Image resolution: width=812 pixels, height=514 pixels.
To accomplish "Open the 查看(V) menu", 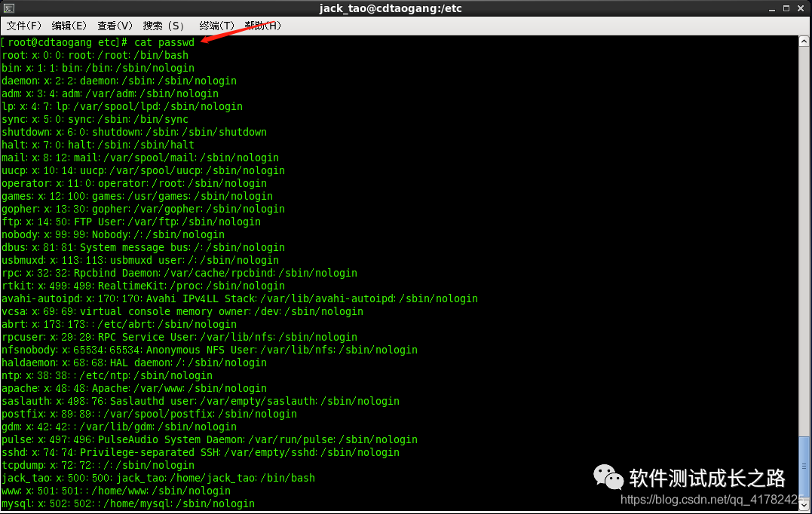I will [x=115, y=26].
